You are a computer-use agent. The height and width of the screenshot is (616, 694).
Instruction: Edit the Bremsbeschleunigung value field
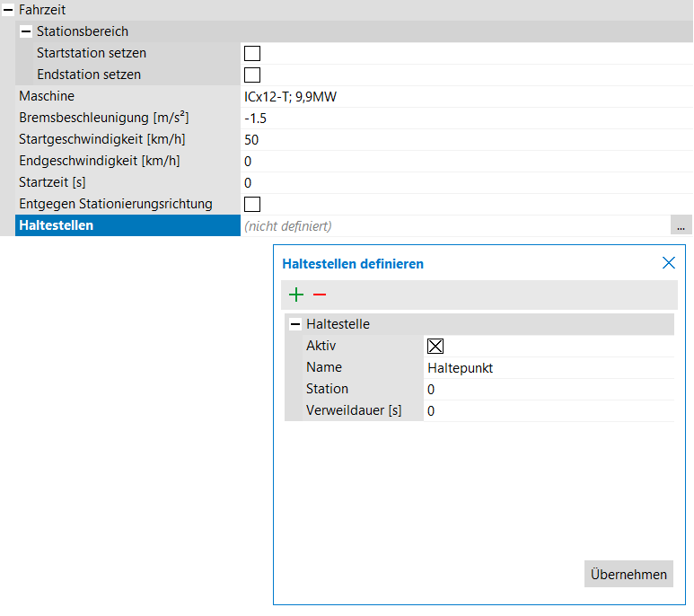(449, 118)
